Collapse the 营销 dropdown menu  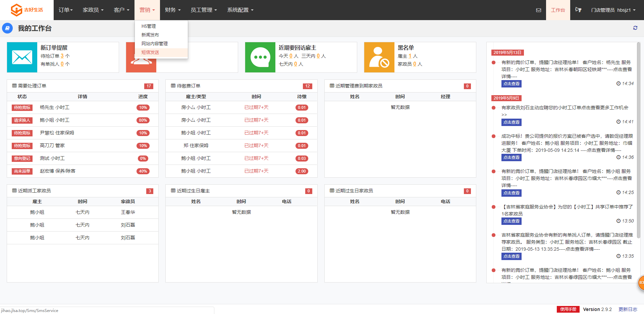click(147, 10)
